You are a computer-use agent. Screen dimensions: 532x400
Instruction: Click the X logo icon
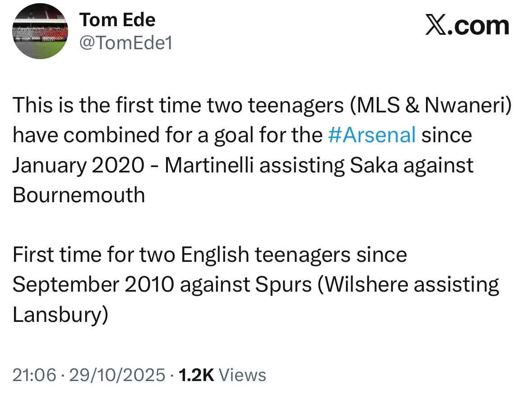click(435, 25)
